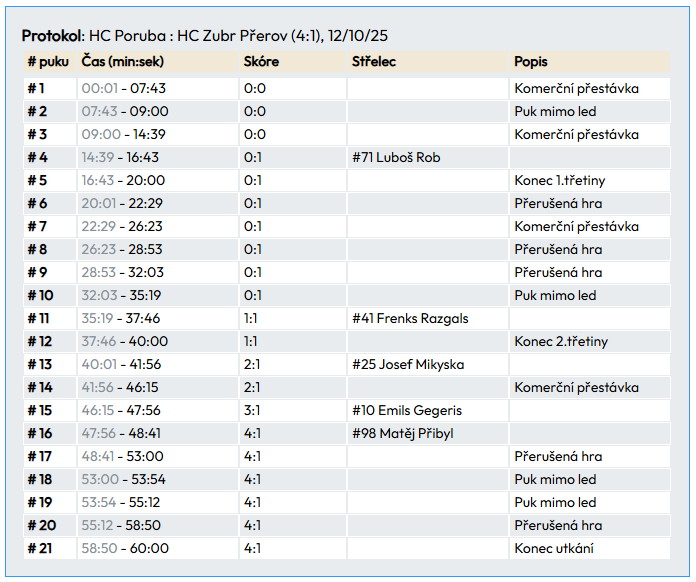Click the 'Skóre' column header
The image size is (696, 582).
pyautogui.click(x=261, y=62)
